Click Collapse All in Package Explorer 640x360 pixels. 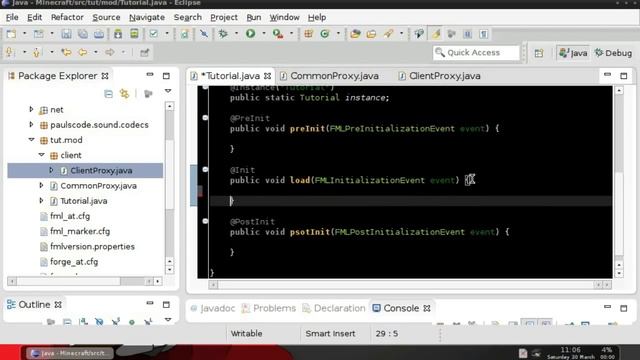(x=108, y=94)
